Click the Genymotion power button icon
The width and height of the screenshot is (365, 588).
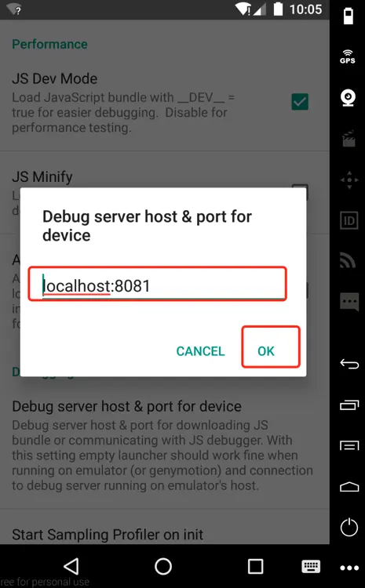click(x=349, y=528)
